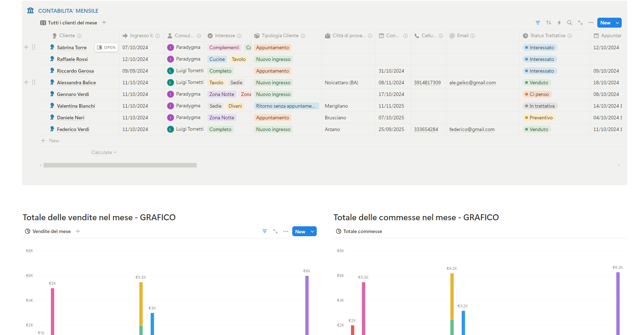Image resolution: width=644 pixels, height=335 pixels.
Task: Open the In trattativa status for Valentina Bianchi
Action: click(540, 106)
